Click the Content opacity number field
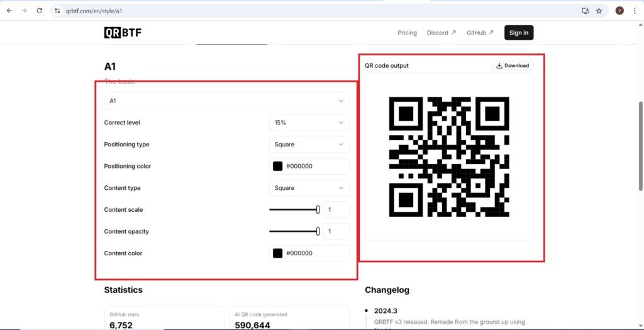This screenshot has height=330, width=644. 336,231
